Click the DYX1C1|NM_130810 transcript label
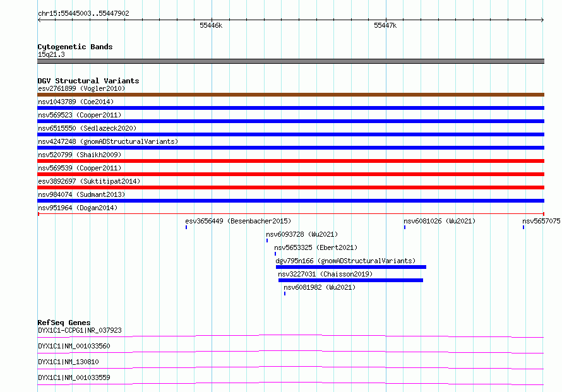Screen dimensions: 562x392 pos(68,362)
